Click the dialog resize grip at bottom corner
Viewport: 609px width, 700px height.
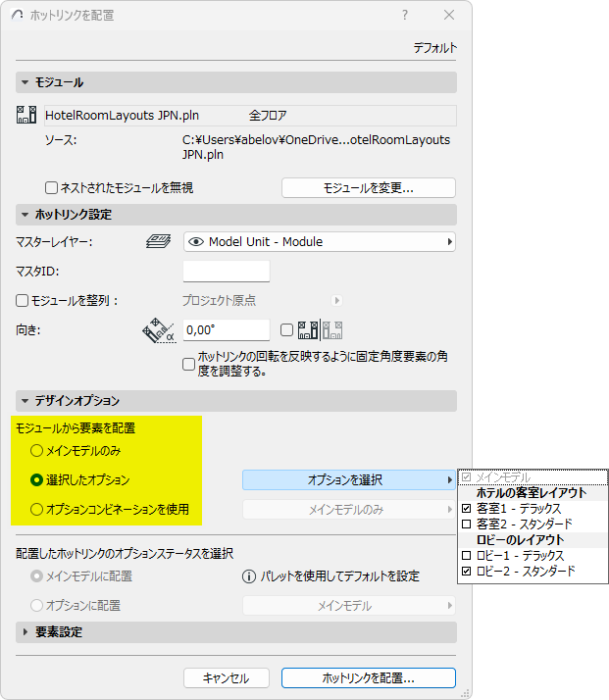click(465, 693)
